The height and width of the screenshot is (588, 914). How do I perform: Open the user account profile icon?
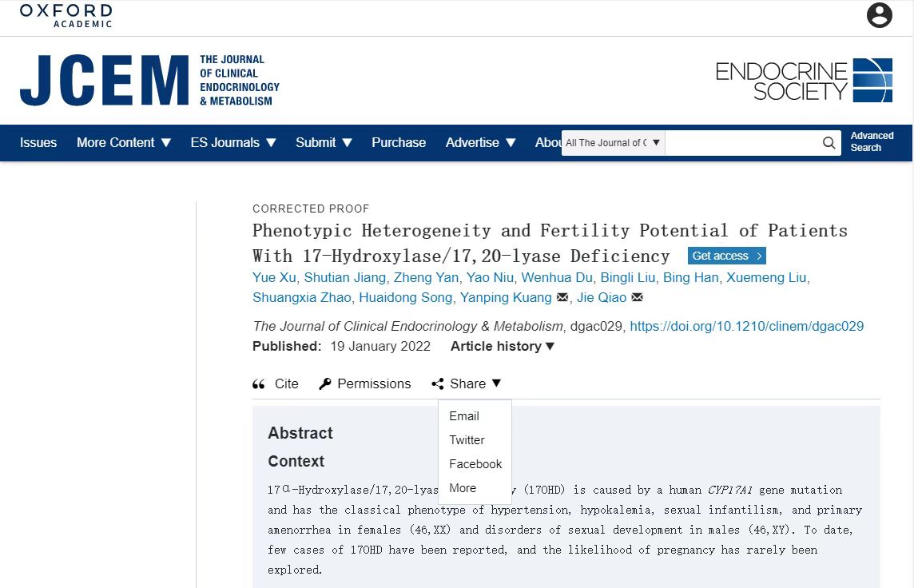coord(879,15)
